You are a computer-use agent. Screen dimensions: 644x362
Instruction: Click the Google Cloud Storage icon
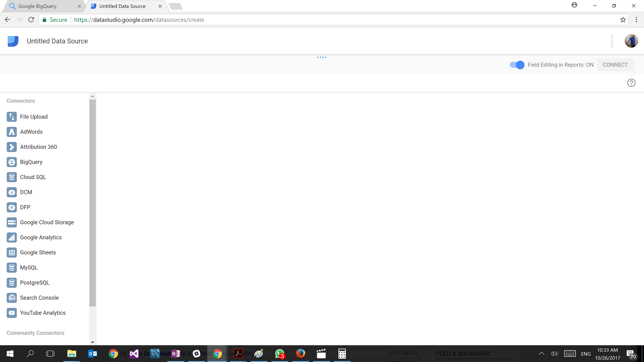12,222
